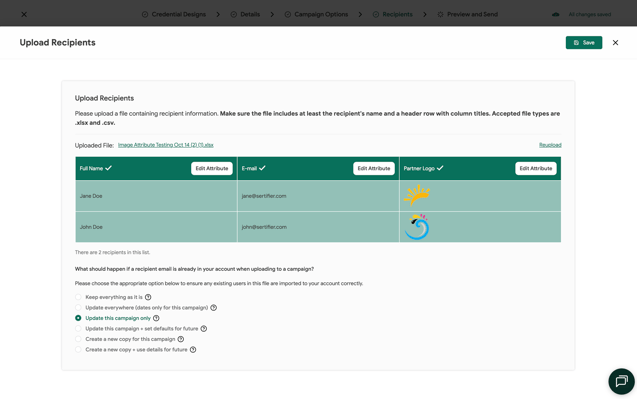637x399 pixels.
Task: Go to Preview and Send step
Action: 468,14
